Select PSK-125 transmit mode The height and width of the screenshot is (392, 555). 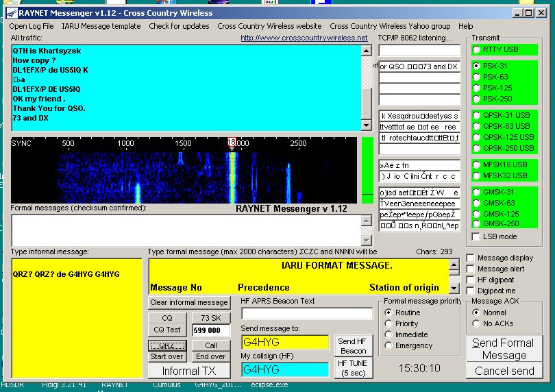(477, 88)
